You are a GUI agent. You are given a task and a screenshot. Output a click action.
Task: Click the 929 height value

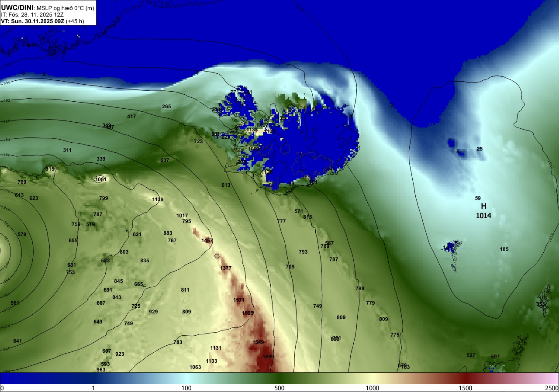[153, 312]
